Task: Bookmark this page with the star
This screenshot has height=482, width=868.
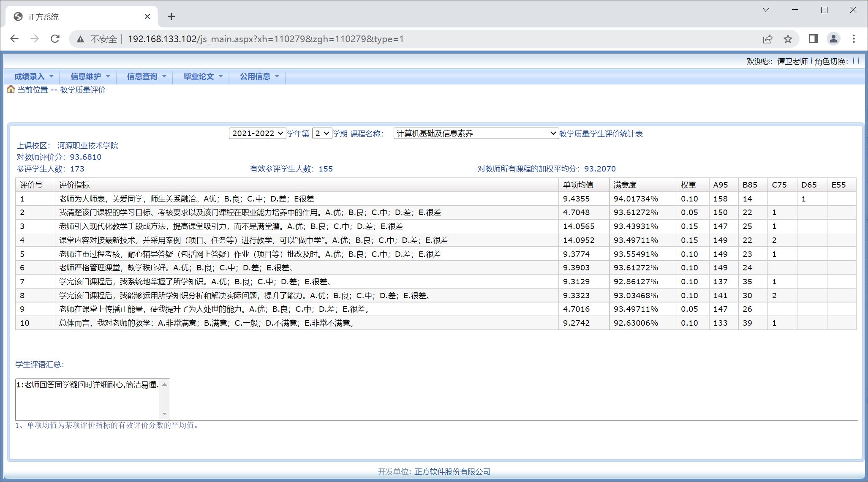Action: pos(788,39)
